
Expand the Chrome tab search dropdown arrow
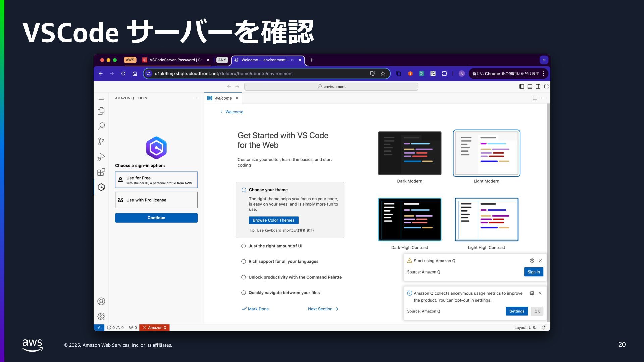544,60
